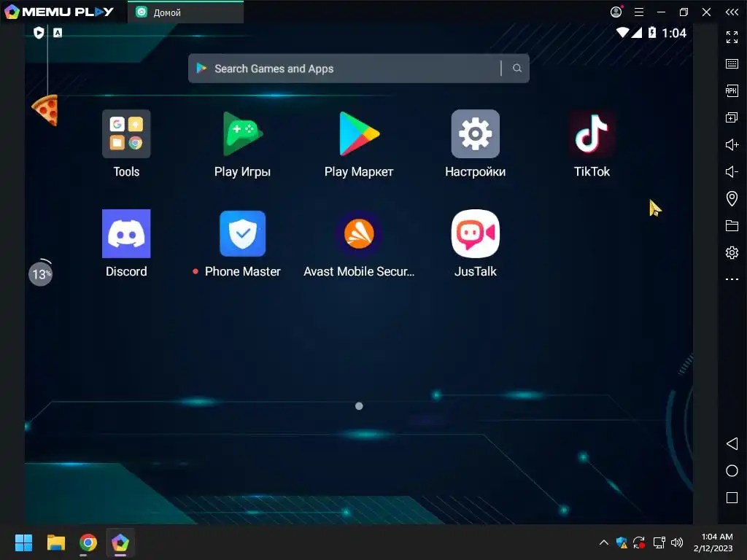Show more sidebar tools
The image size is (747, 560).
[x=732, y=279]
